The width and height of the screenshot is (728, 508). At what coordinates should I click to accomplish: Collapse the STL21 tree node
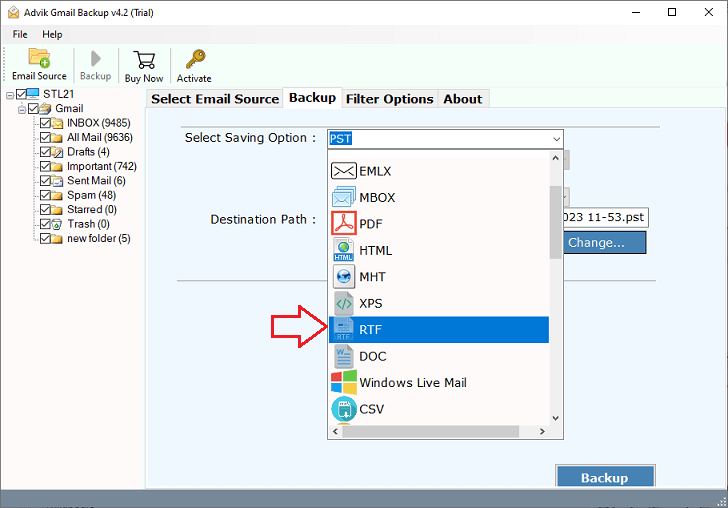coord(10,95)
